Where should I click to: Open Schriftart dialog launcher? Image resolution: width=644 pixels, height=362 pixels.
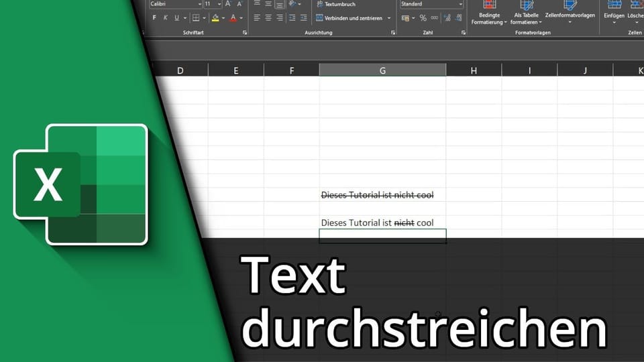point(245,32)
